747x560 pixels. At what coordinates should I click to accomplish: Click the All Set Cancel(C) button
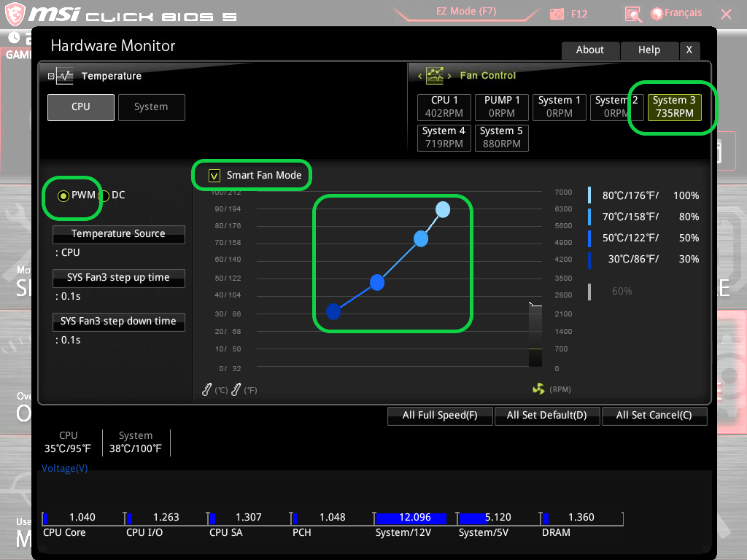tap(654, 416)
